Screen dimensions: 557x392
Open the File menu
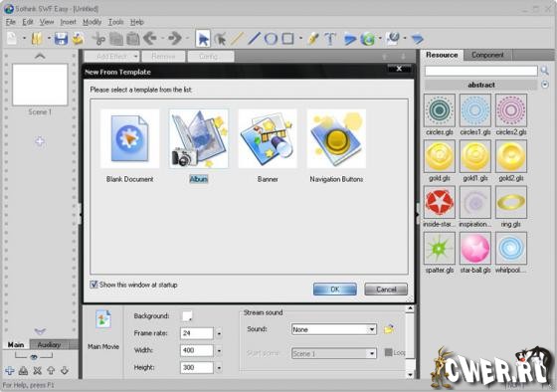click(11, 22)
